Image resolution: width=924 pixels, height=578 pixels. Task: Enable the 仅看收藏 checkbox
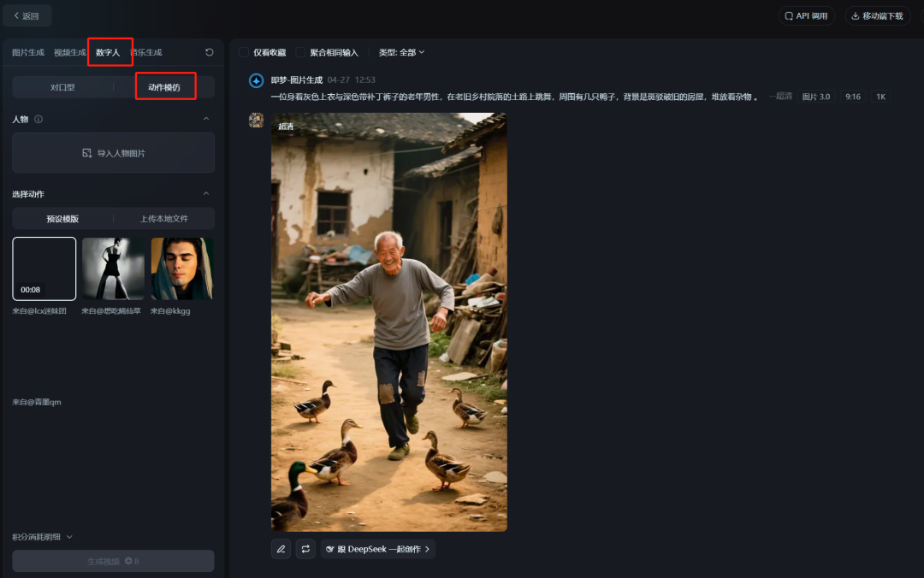pyautogui.click(x=244, y=52)
